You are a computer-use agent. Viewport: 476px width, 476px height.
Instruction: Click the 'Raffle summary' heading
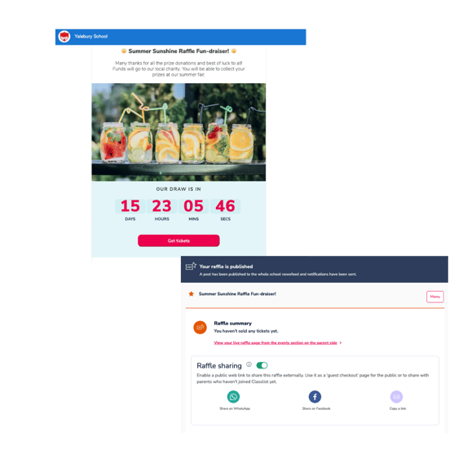[233, 324]
